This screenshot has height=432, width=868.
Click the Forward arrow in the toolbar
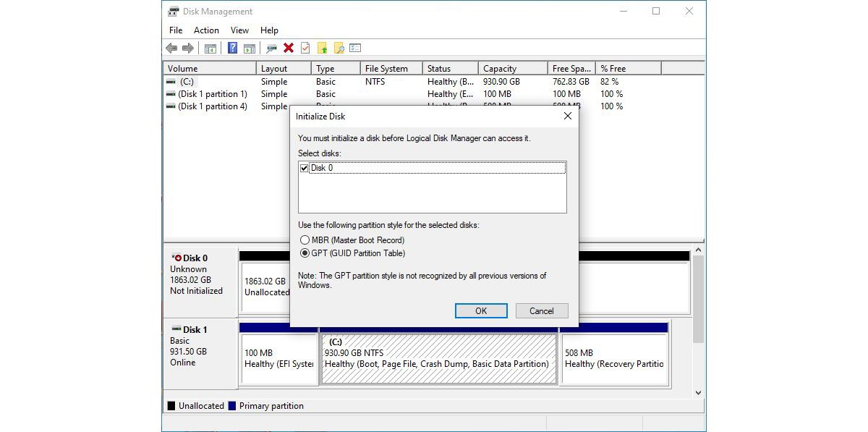click(x=188, y=48)
